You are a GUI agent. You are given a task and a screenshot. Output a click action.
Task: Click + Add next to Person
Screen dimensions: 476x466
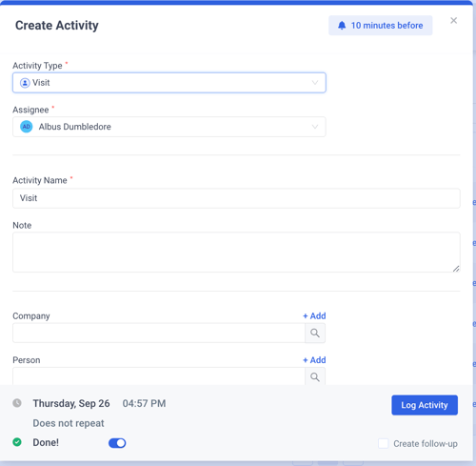click(314, 360)
